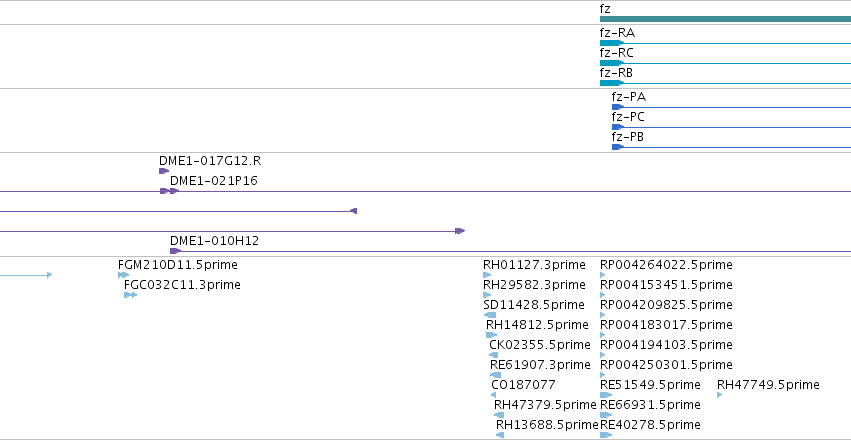Click the RH14812.5prime EST glyph
This screenshot has height=440, width=851.
point(491,335)
